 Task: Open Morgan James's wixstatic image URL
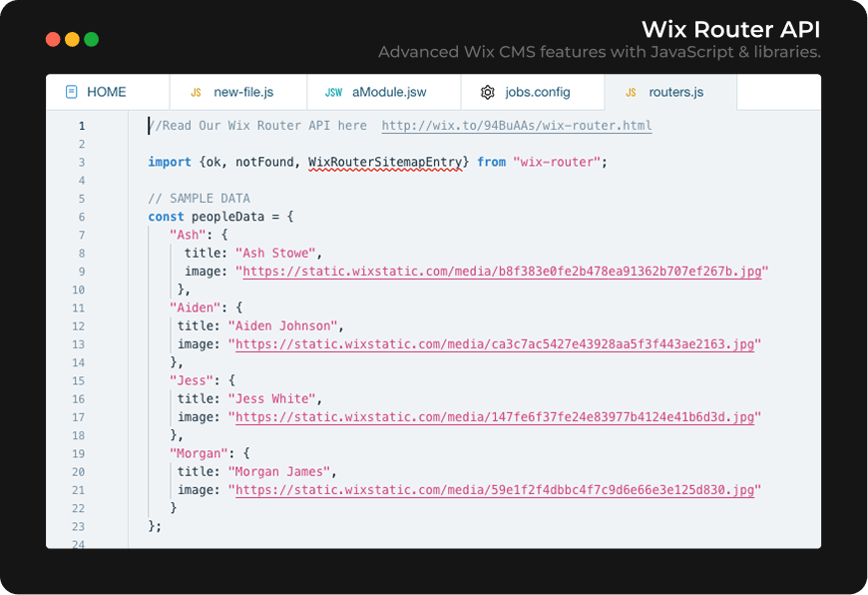(x=495, y=490)
